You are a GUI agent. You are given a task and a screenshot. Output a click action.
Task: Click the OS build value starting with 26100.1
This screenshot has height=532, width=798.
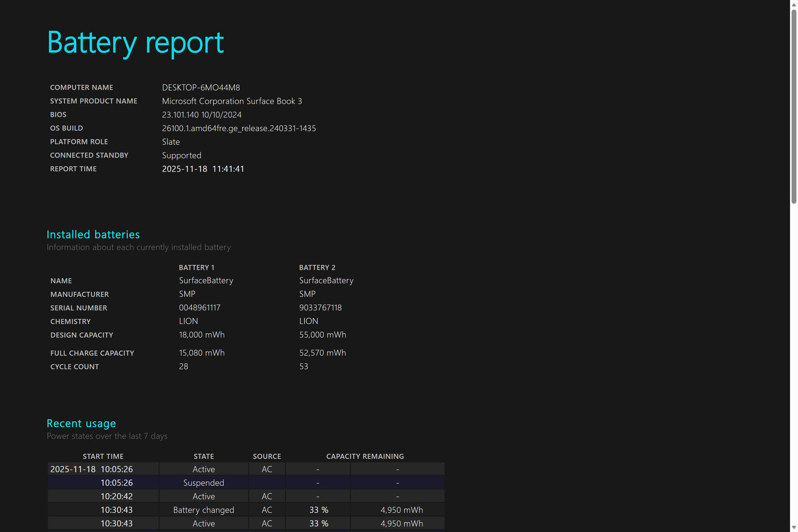238,129
